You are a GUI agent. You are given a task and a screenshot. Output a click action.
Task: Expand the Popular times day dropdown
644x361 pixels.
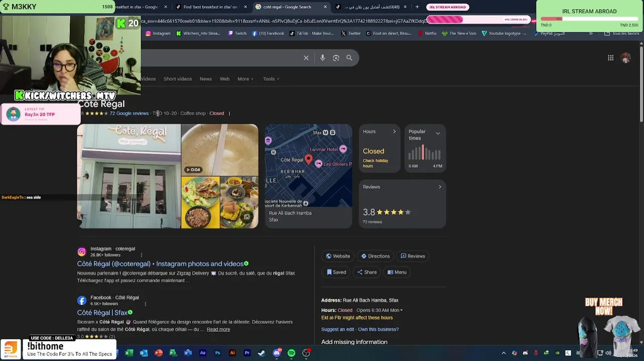coord(438,133)
